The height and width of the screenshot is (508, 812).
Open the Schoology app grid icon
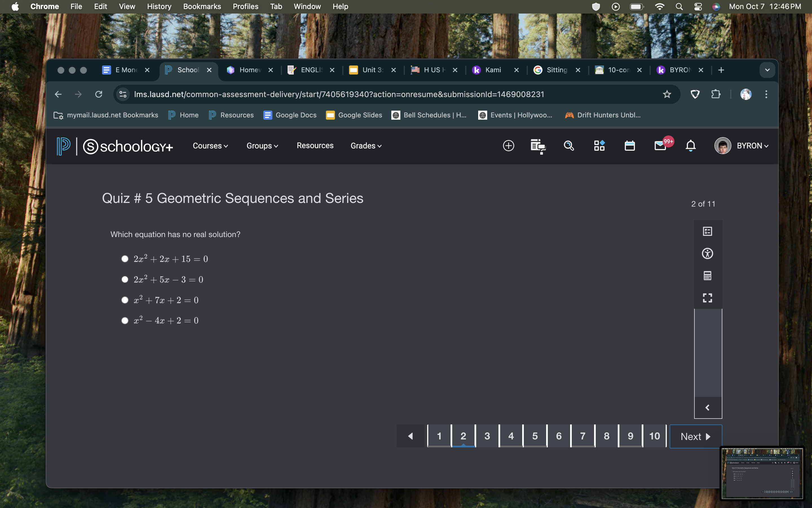click(x=599, y=145)
